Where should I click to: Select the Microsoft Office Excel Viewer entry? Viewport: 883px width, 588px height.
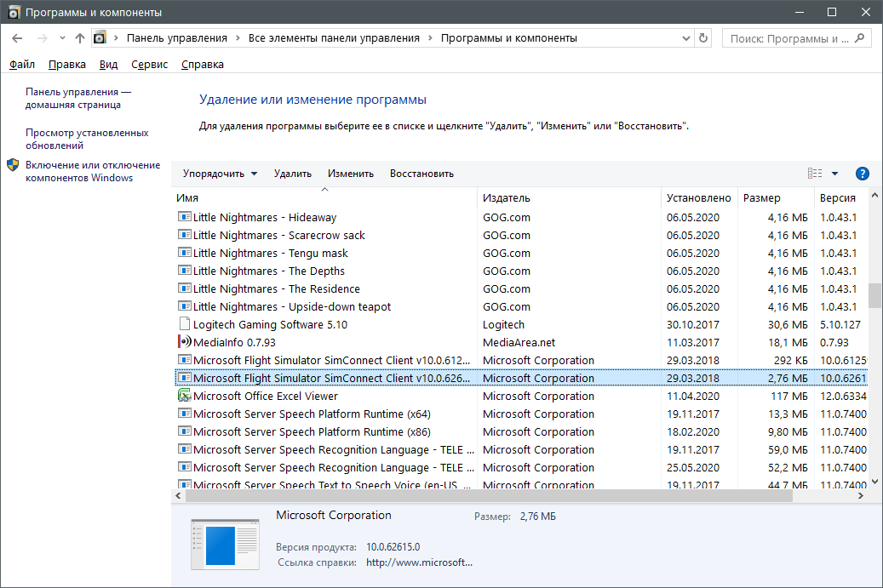(x=265, y=396)
